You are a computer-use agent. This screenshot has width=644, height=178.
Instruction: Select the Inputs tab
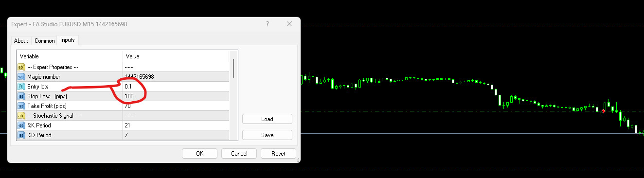click(68, 40)
